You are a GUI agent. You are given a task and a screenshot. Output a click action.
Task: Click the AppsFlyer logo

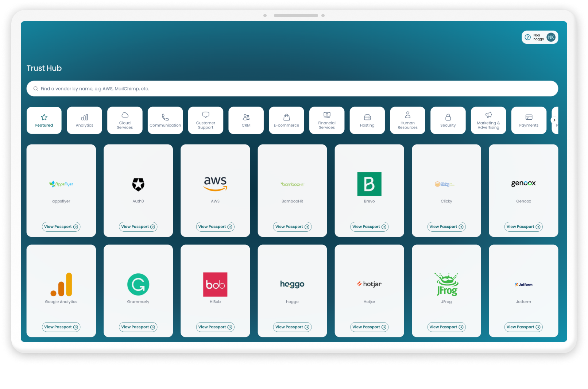click(x=61, y=184)
